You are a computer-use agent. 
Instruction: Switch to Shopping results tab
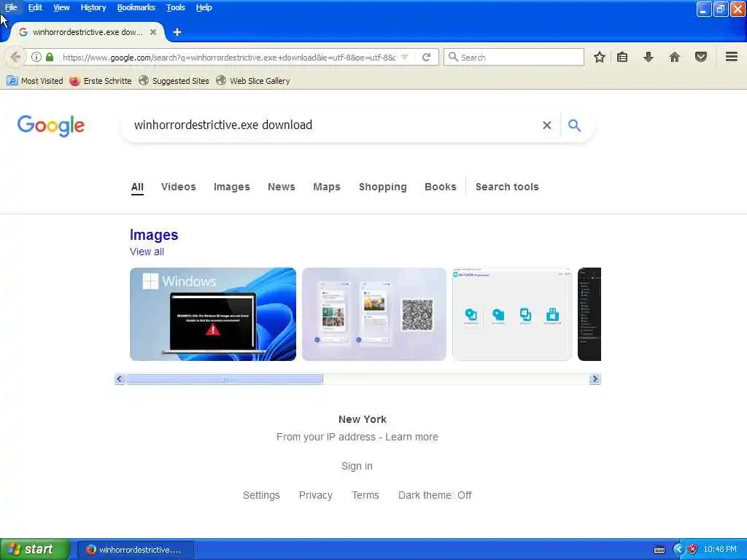point(382,187)
